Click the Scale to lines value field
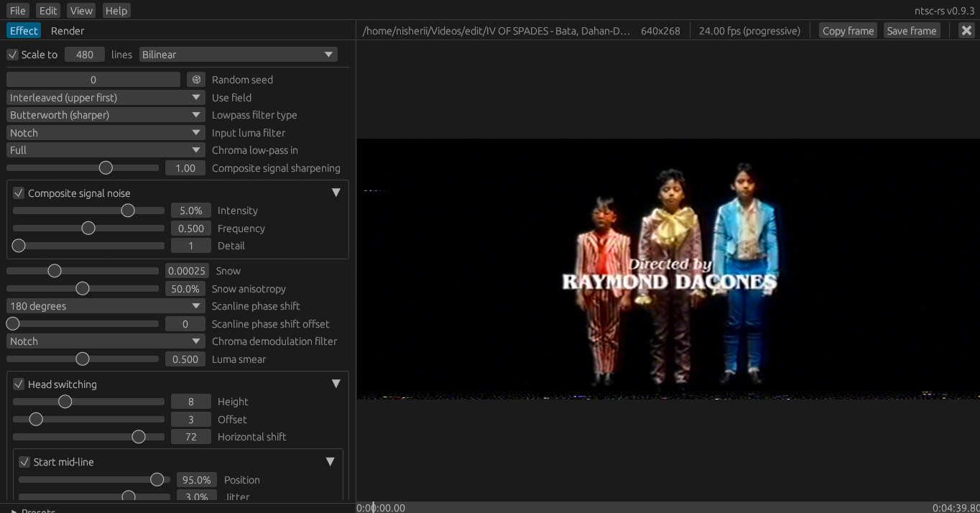Screen dimensions: 980x513 click(x=85, y=55)
